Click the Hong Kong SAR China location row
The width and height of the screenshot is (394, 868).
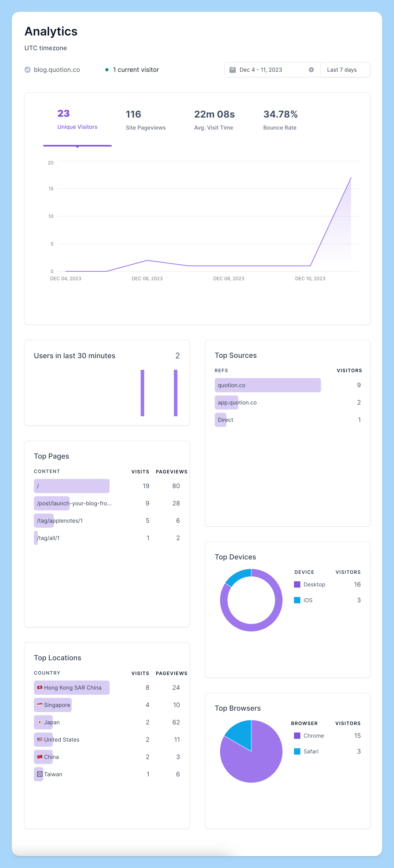click(107, 687)
